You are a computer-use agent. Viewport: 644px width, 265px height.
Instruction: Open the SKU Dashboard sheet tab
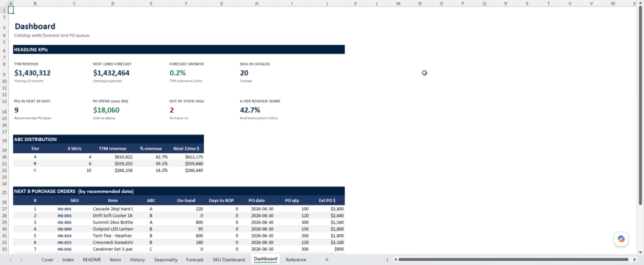pyautogui.click(x=228, y=260)
